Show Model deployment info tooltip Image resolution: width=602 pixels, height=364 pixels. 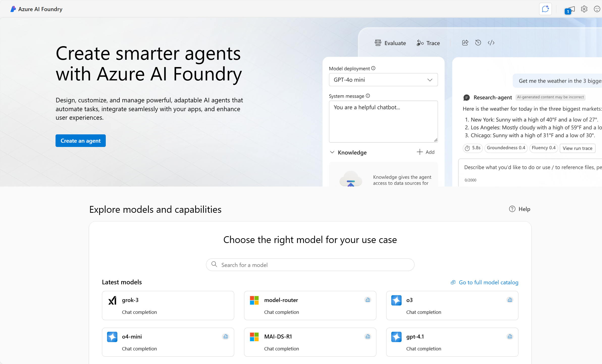[374, 68]
